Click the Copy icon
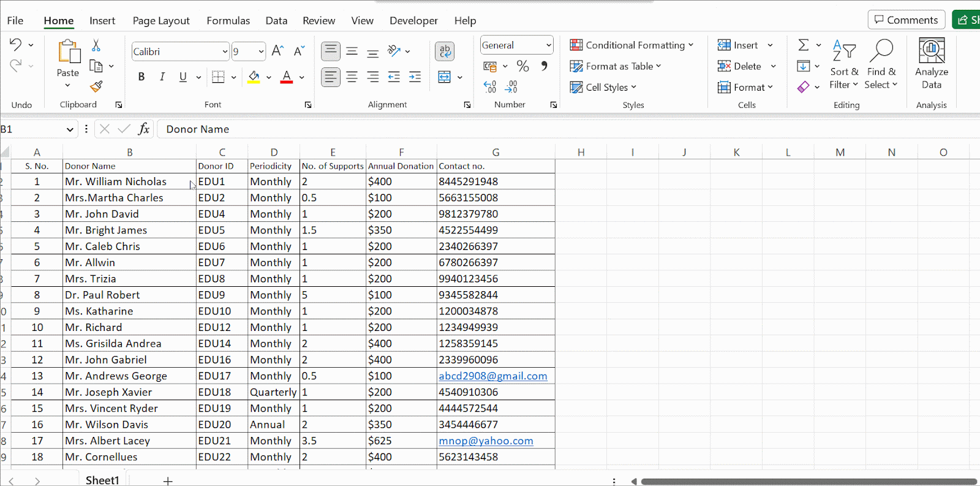This screenshot has height=486, width=980. point(96,66)
